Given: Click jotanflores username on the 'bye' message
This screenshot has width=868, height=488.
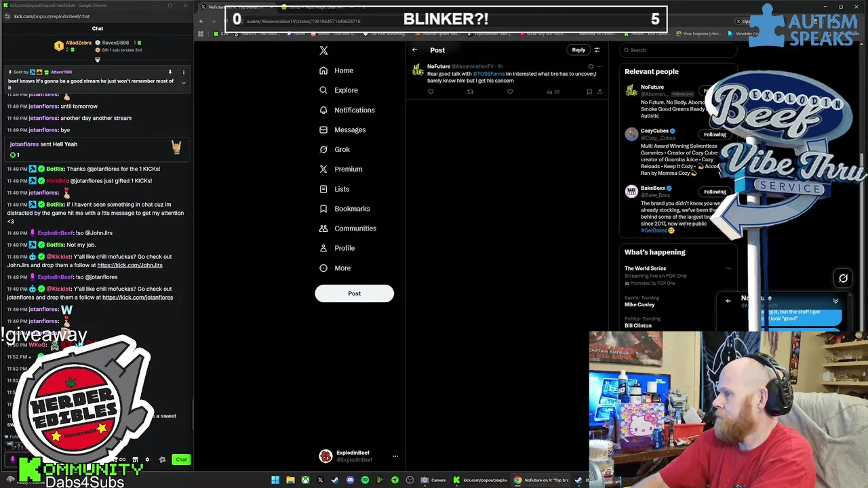Looking at the screenshot, I should click(x=43, y=130).
